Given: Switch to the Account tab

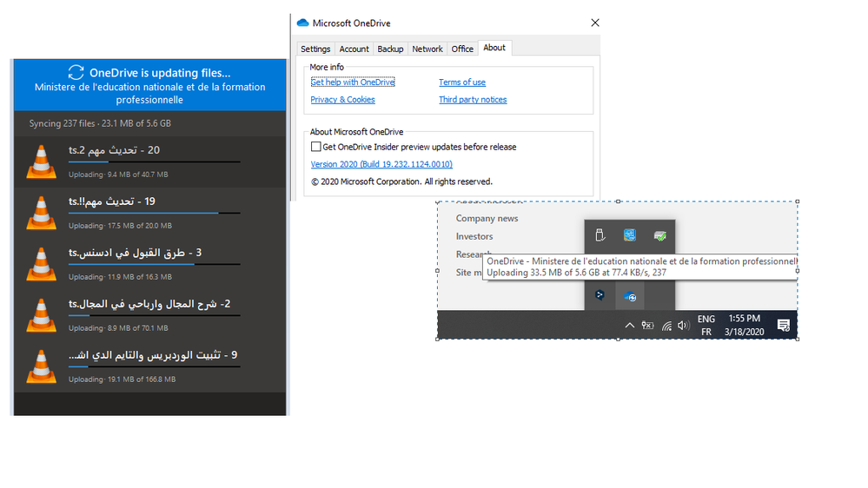Looking at the screenshot, I should click(x=354, y=49).
